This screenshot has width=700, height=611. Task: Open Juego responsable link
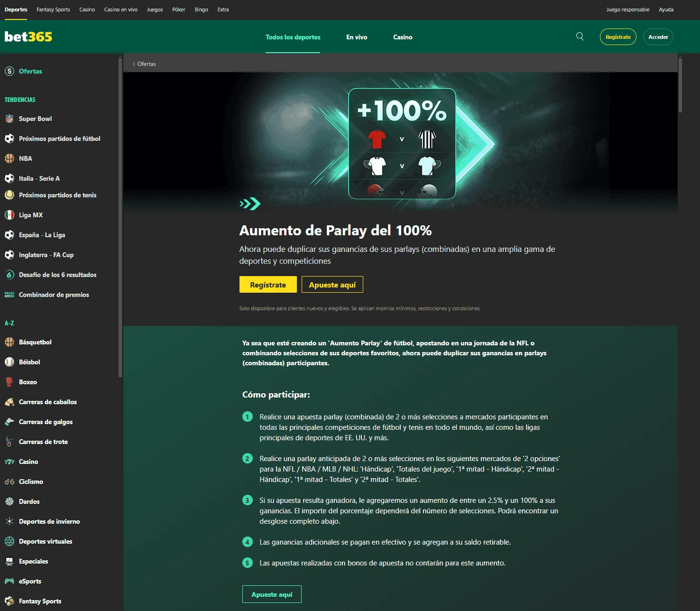tap(628, 9)
